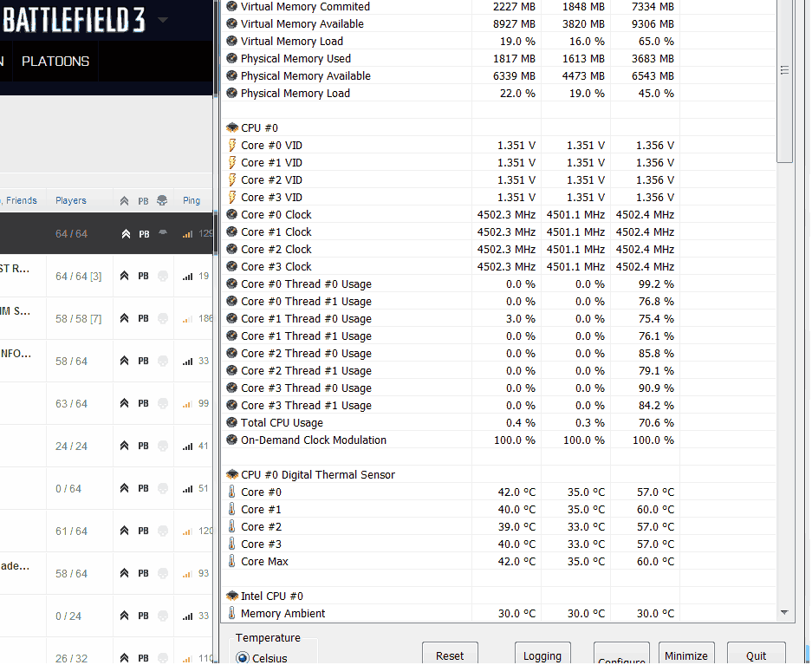Click the Virtual Memory Load sensor icon
The image size is (812, 665).
click(232, 41)
